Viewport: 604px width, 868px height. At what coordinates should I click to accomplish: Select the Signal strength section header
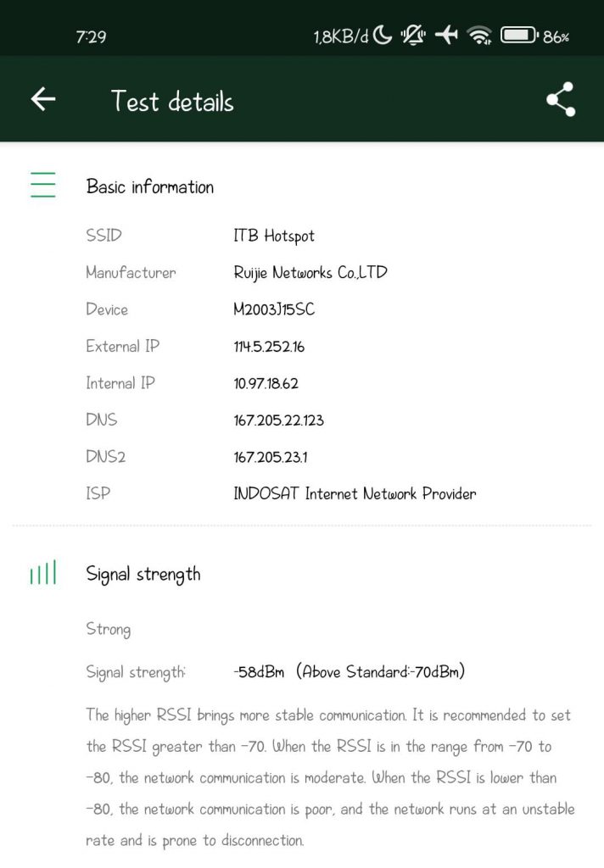pos(143,574)
